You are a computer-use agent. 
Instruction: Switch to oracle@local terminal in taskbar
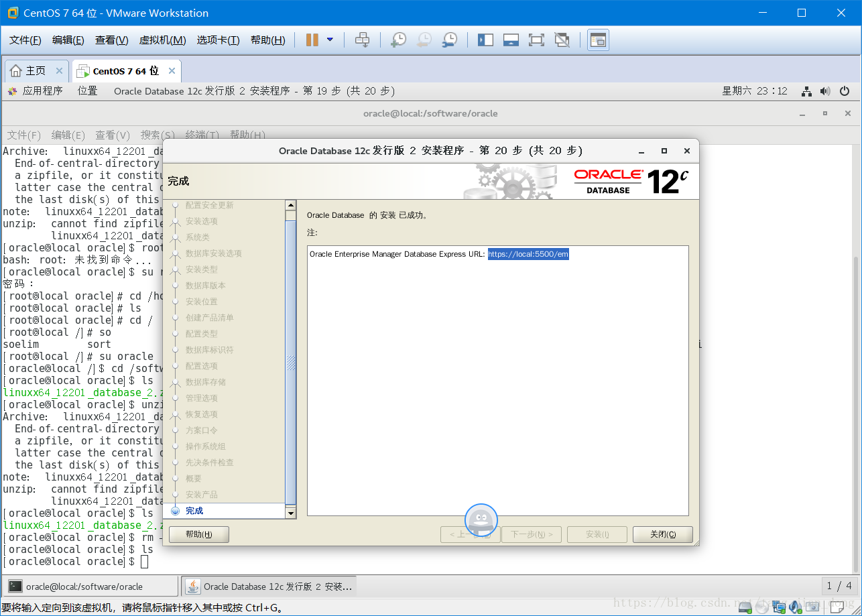coord(91,587)
